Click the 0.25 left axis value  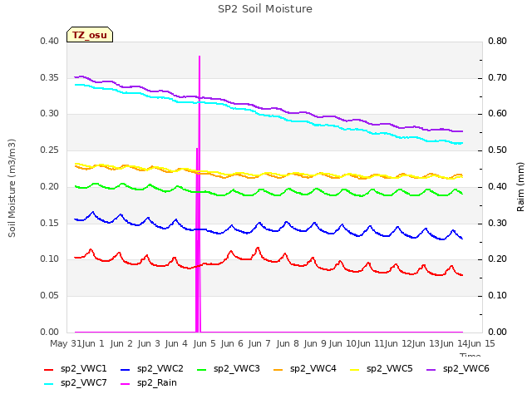[x=50, y=150]
